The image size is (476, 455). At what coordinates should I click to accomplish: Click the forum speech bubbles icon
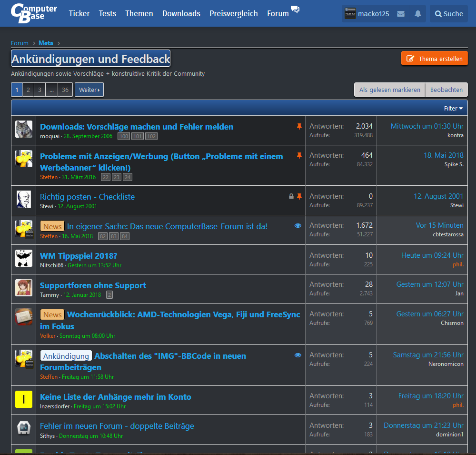pyautogui.click(x=295, y=9)
